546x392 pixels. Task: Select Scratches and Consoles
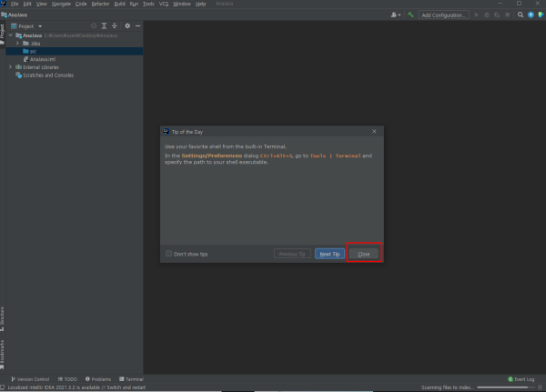click(75, 75)
